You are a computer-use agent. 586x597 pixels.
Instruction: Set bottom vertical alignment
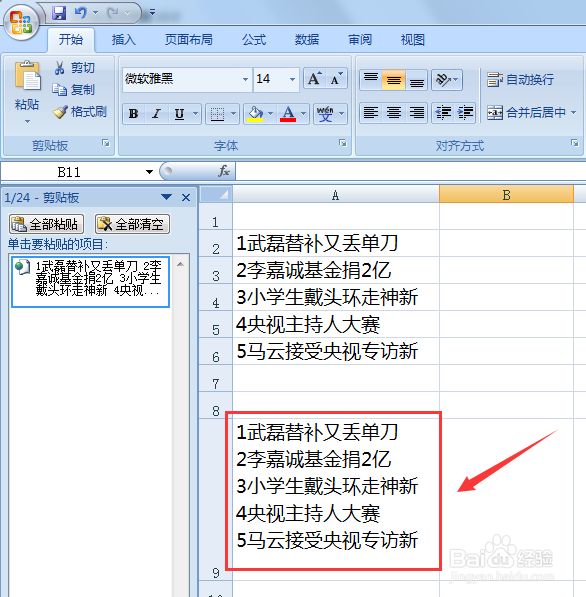[x=417, y=80]
